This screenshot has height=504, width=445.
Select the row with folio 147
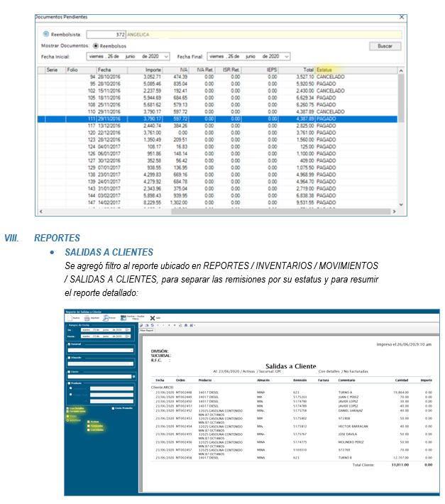click(217, 203)
